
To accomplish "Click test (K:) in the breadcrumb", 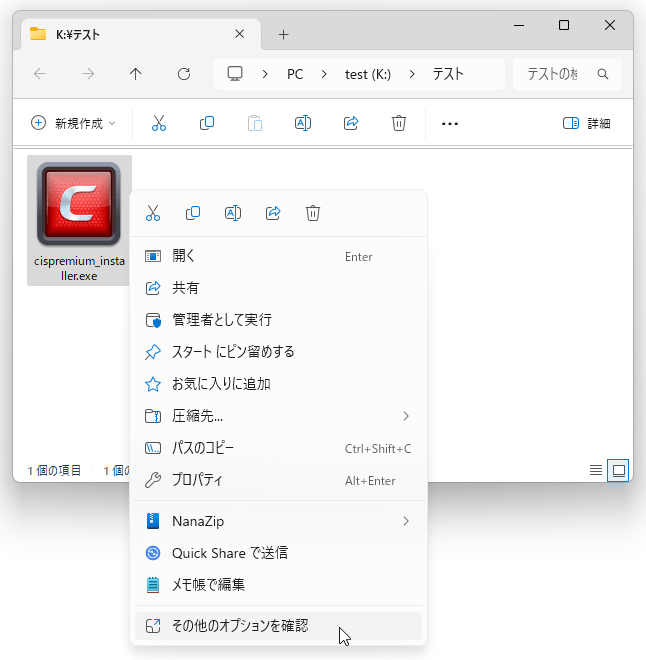I will coord(368,74).
